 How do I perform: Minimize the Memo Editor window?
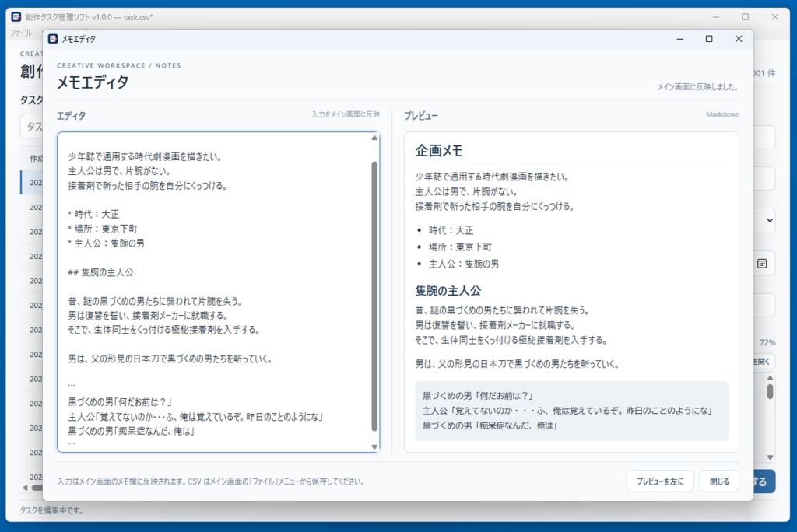[x=679, y=39]
